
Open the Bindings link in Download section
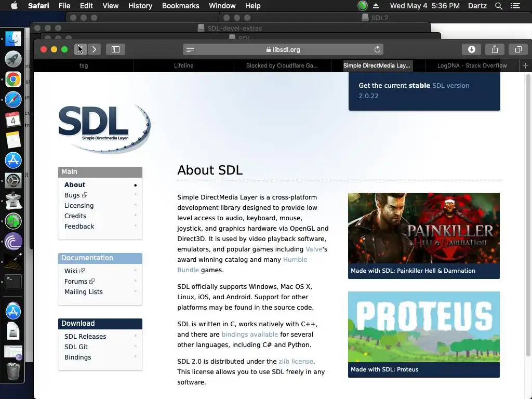78,357
